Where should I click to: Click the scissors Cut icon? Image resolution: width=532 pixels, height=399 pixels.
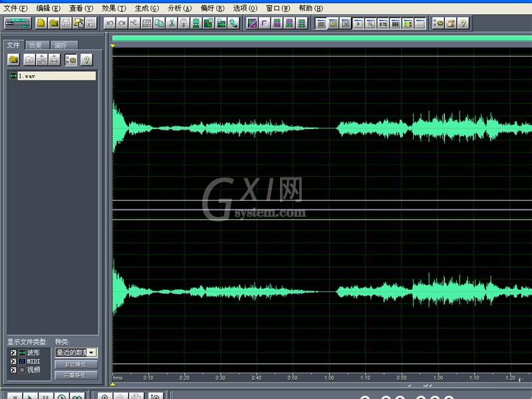click(x=172, y=23)
